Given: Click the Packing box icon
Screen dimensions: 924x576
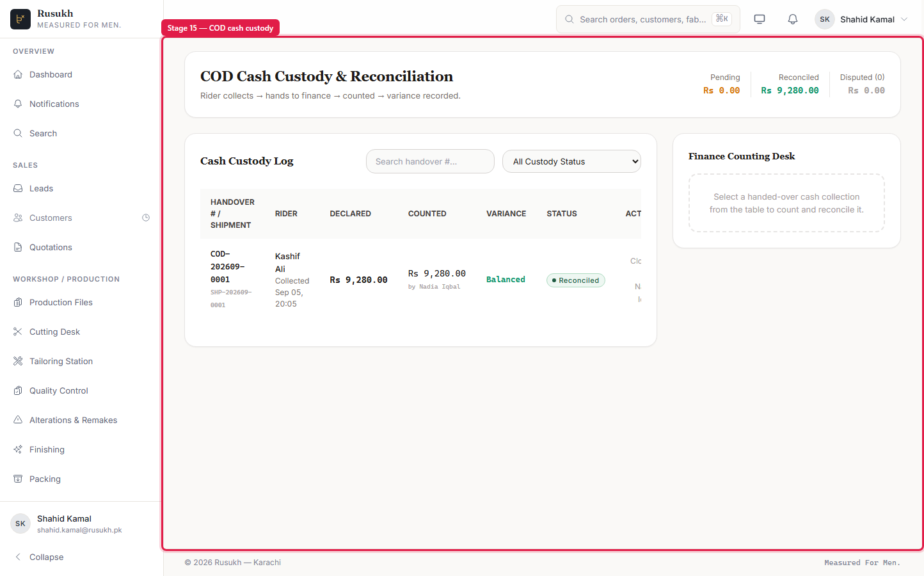Looking at the screenshot, I should coord(18,479).
